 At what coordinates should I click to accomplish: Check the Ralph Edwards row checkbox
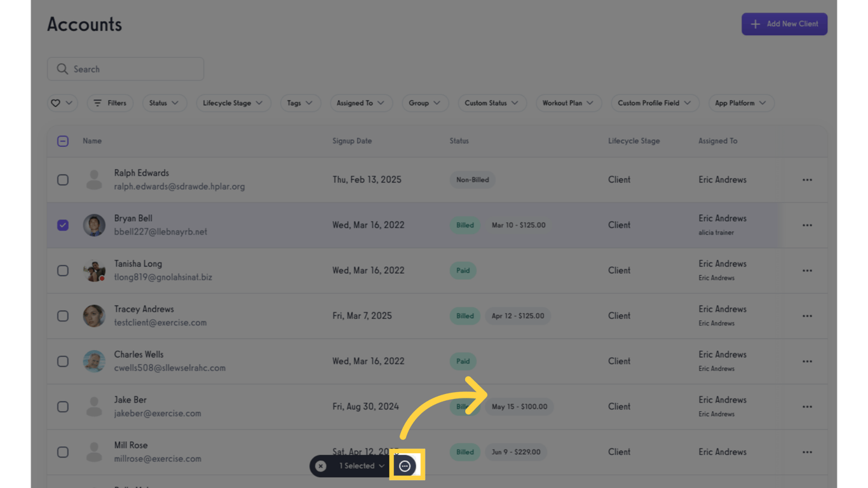point(63,180)
